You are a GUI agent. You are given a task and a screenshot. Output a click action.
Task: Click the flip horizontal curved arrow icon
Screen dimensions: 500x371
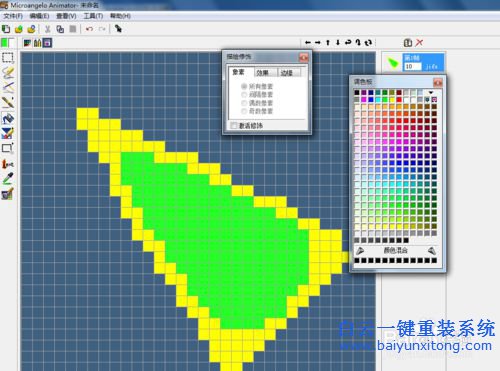pyautogui.click(x=348, y=43)
